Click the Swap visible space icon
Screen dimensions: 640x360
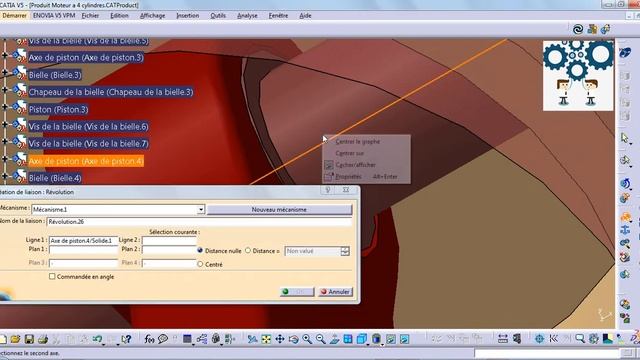tap(404, 339)
